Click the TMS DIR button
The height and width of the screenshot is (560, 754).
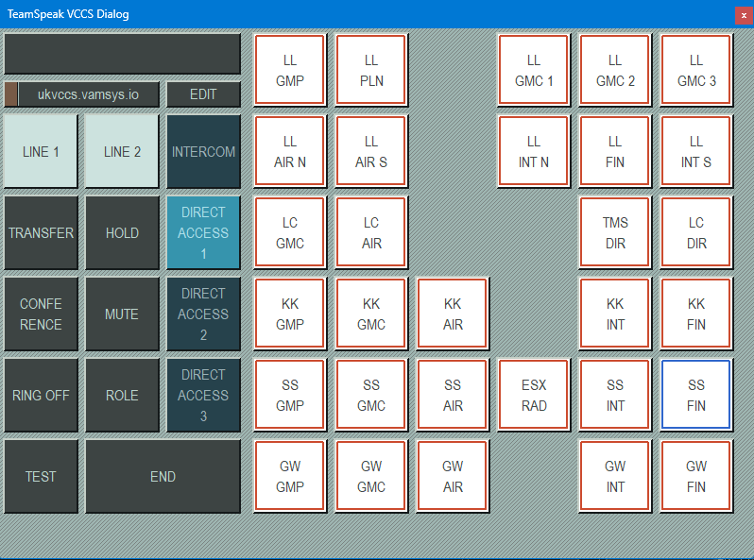click(615, 233)
